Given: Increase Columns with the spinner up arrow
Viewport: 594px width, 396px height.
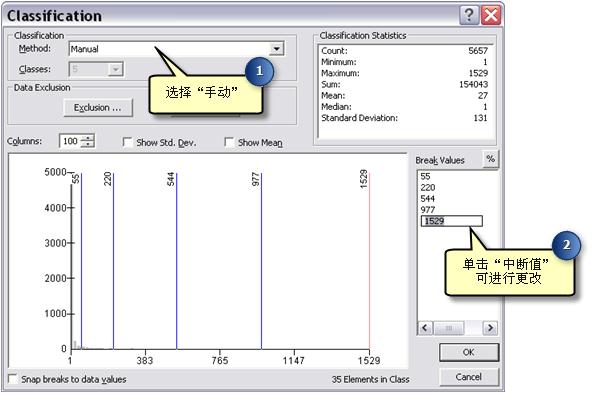Looking at the screenshot, I should coord(88,138).
